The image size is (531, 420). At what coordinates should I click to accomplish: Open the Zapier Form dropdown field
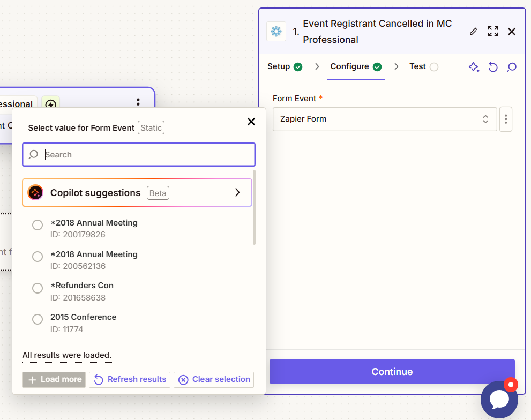tap(385, 119)
